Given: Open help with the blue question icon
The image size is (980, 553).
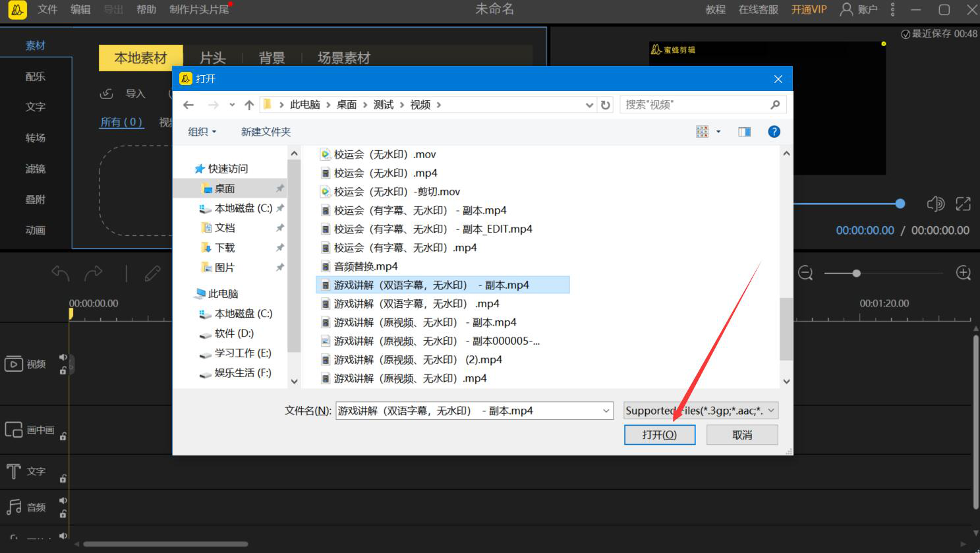Looking at the screenshot, I should pyautogui.click(x=774, y=132).
